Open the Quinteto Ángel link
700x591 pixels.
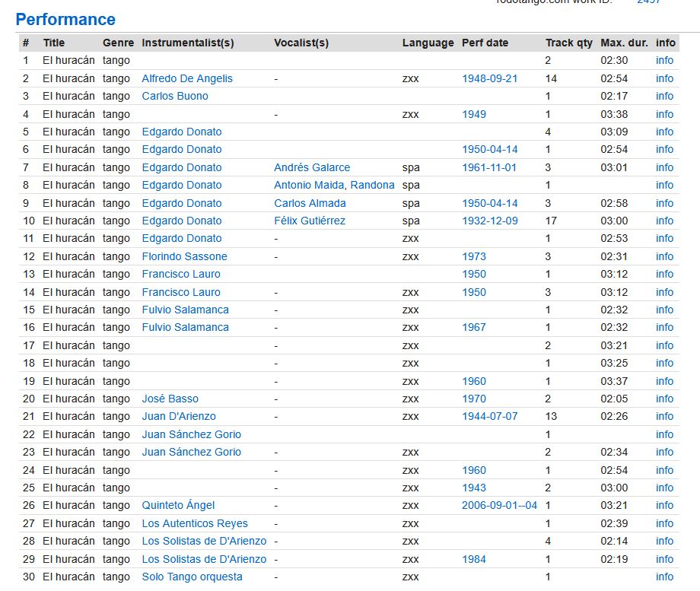[178, 505]
